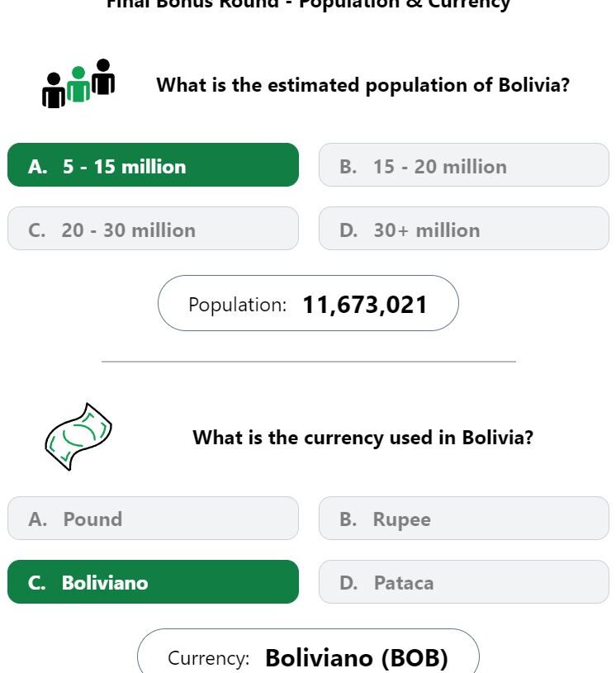Click the green banknote currency icon

click(78, 437)
